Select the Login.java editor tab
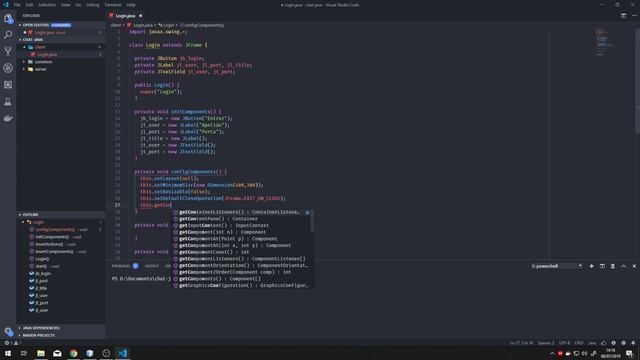Viewport: 640px width, 360px height. click(x=126, y=16)
